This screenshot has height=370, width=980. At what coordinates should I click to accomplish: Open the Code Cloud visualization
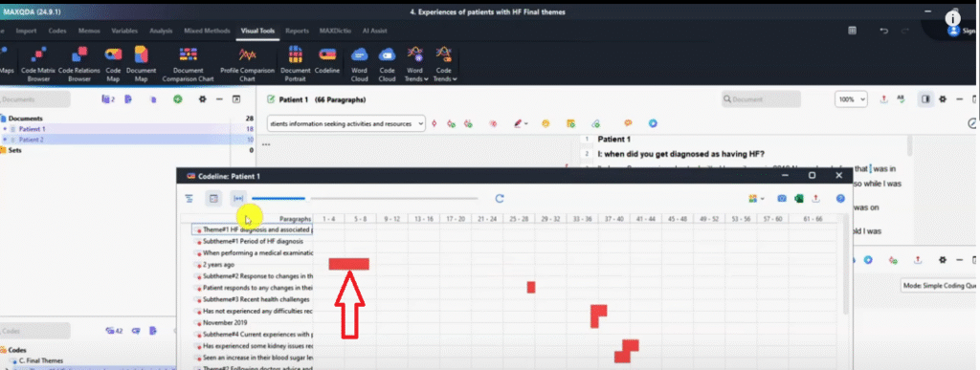coord(387,64)
